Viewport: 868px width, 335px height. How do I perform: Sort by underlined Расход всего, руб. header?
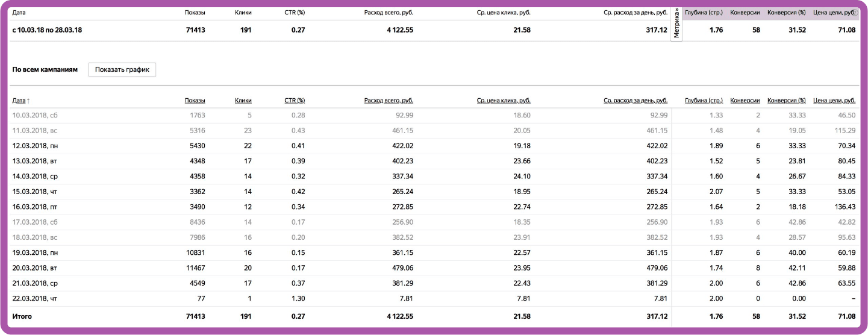(x=389, y=101)
